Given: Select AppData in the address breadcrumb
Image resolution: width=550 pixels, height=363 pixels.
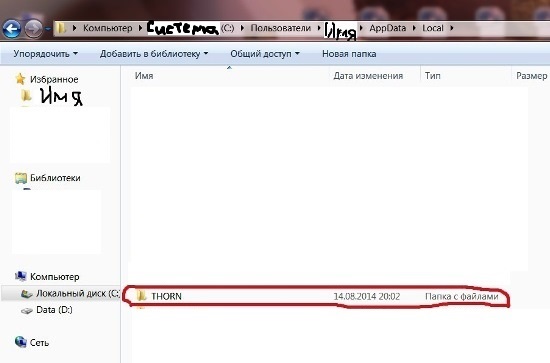Looking at the screenshot, I should (x=388, y=28).
